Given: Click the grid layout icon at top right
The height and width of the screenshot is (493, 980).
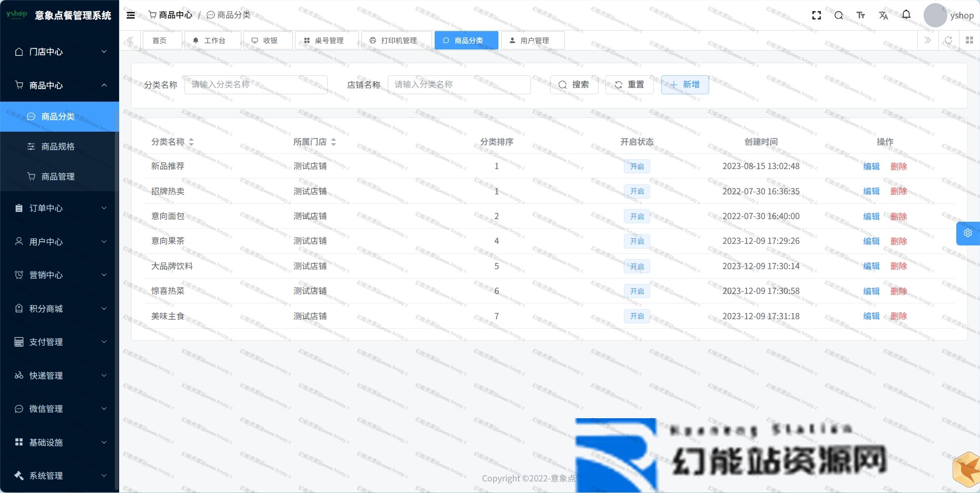Looking at the screenshot, I should (x=969, y=41).
